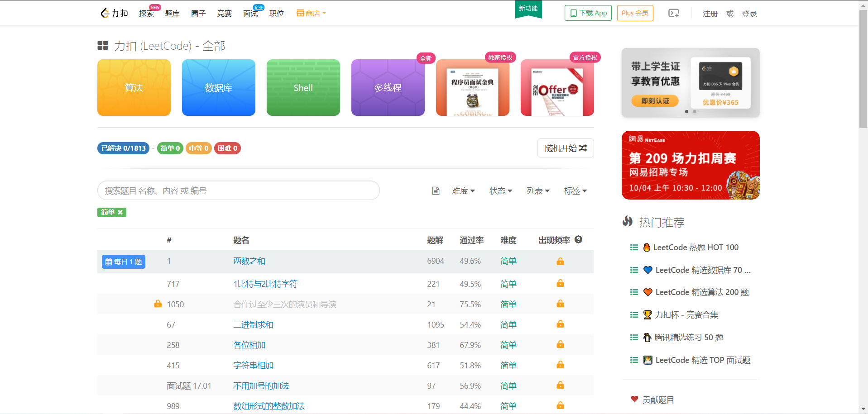
Task: Switch to the 竞赛 section
Action: 224,13
